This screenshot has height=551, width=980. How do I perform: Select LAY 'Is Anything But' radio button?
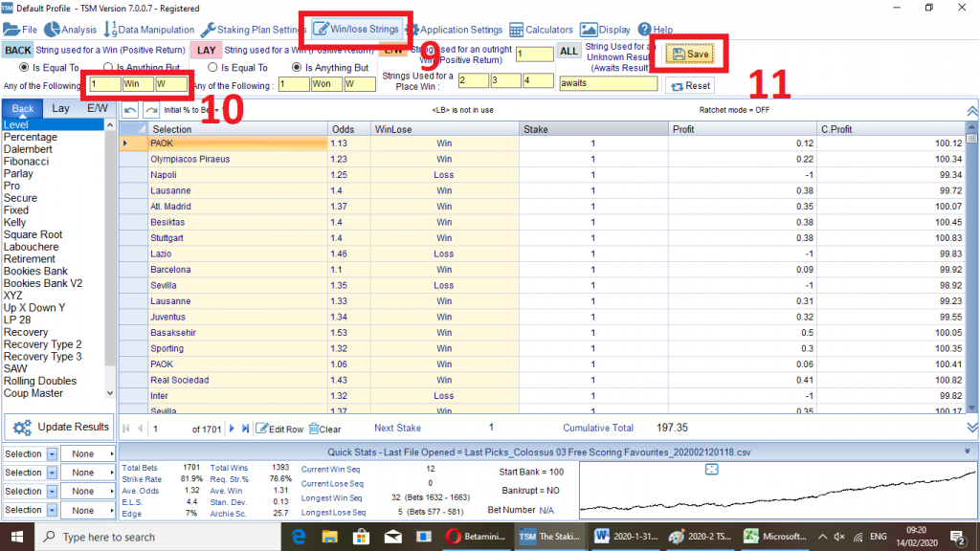point(296,68)
